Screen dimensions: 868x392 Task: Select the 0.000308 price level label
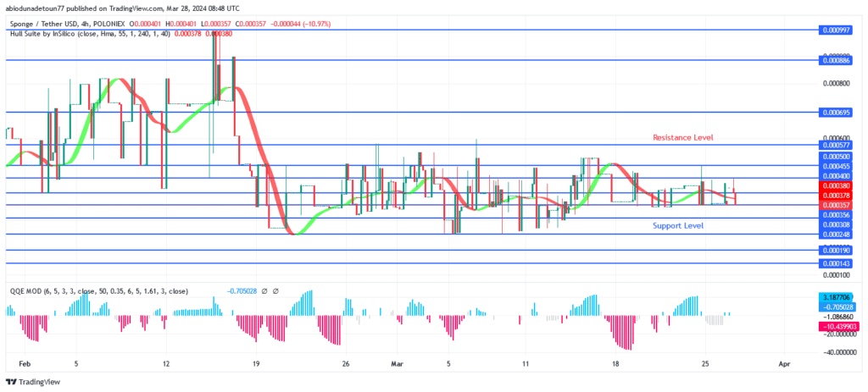pyautogui.click(x=834, y=224)
